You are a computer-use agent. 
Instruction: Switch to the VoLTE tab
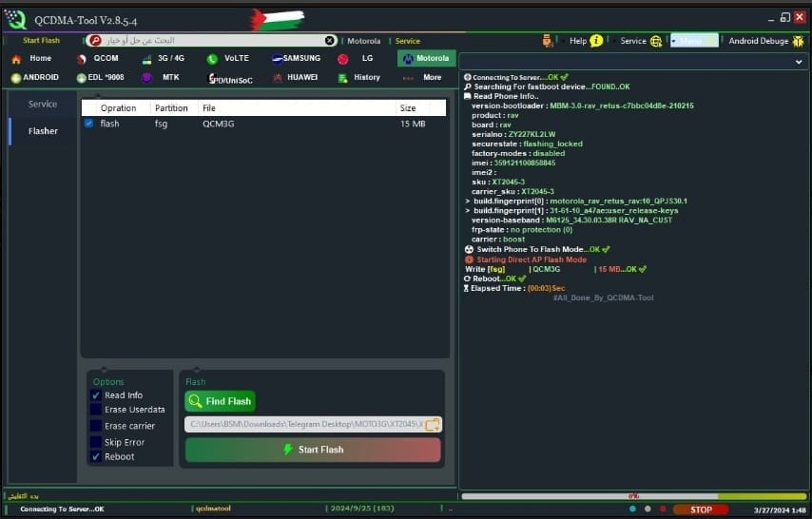228,59
